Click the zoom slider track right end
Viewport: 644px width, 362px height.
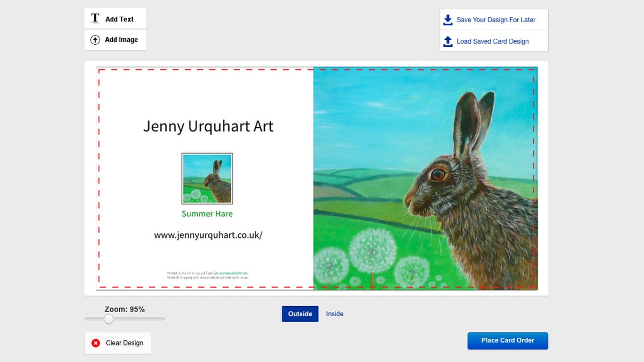[x=163, y=319]
